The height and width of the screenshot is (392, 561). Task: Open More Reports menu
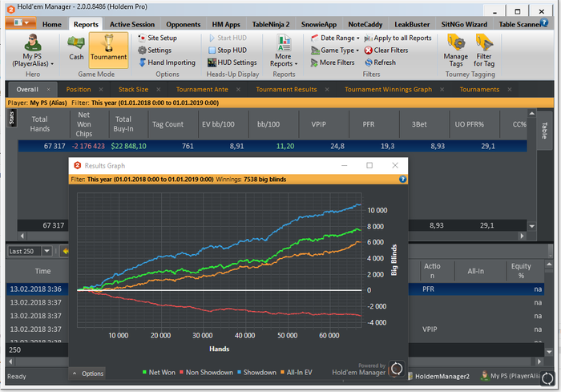(x=284, y=51)
